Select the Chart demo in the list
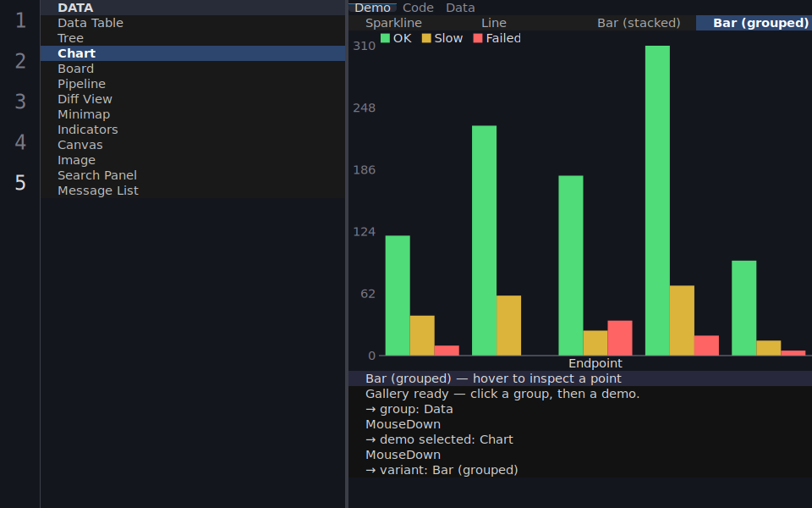This screenshot has height=508, width=812. (193, 53)
